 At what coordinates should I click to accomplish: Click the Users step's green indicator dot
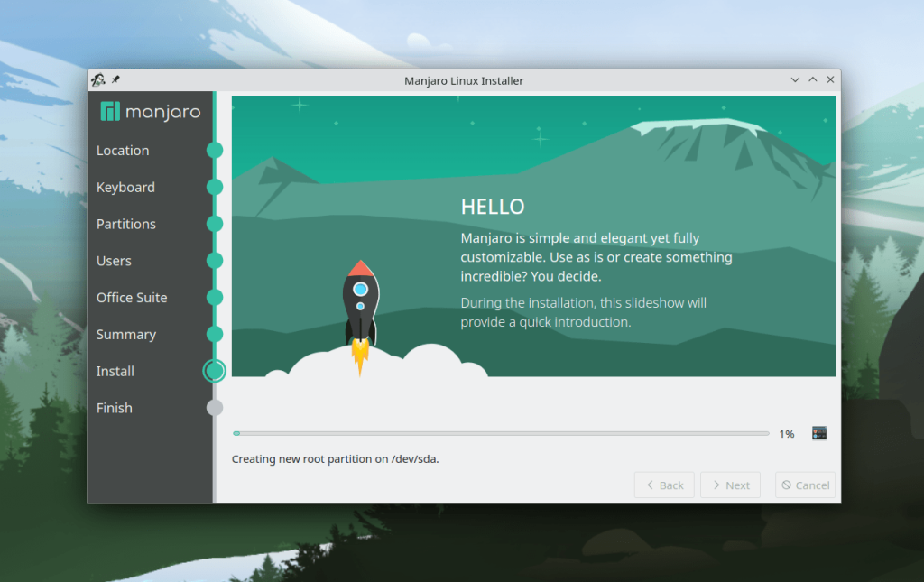tap(214, 261)
